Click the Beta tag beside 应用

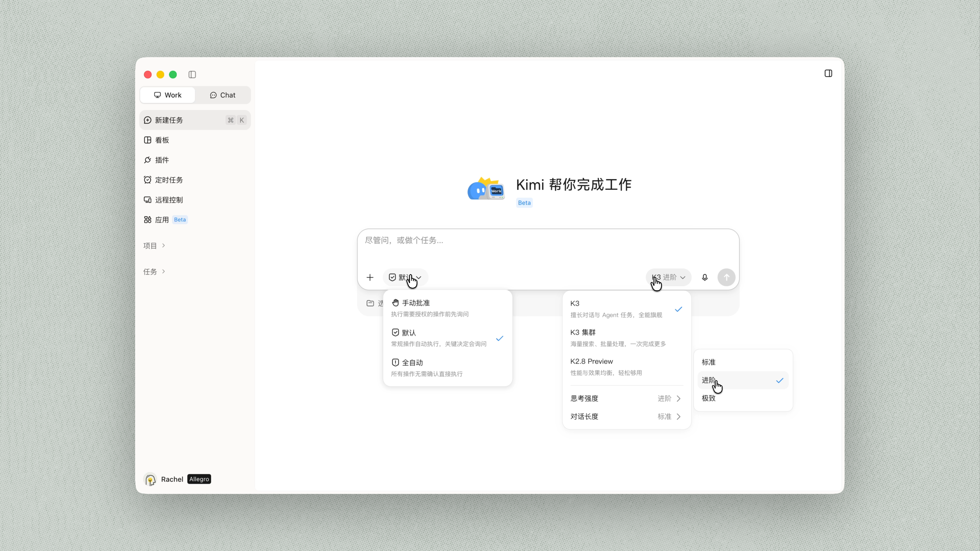[x=180, y=220]
